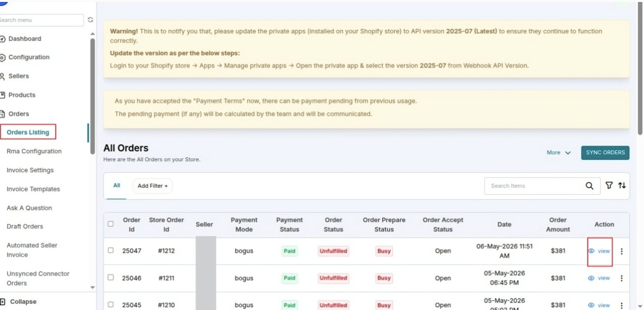Select Orders Listing in sidebar
The width and height of the screenshot is (644, 310).
[28, 133]
